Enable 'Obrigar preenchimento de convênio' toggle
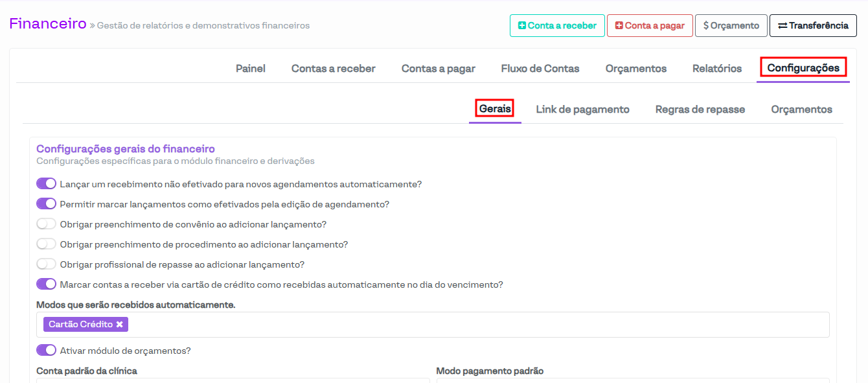868x383 pixels. 46,224
